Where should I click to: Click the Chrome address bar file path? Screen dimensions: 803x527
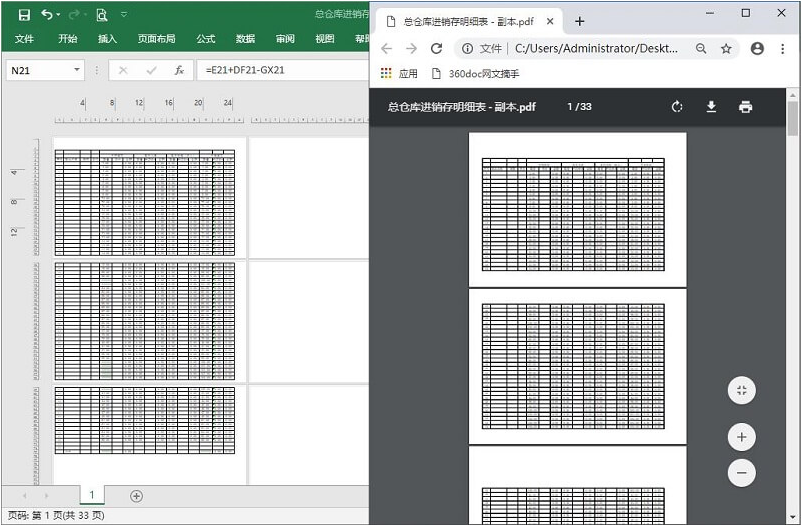tap(596, 48)
